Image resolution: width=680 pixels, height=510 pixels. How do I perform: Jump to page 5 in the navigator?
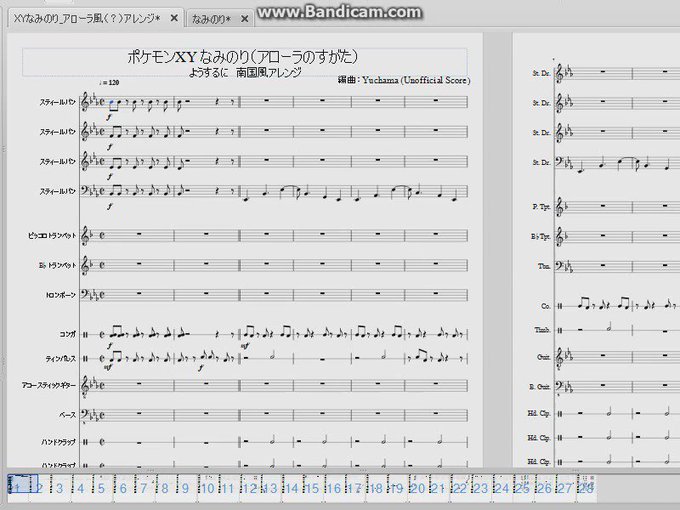[101, 489]
